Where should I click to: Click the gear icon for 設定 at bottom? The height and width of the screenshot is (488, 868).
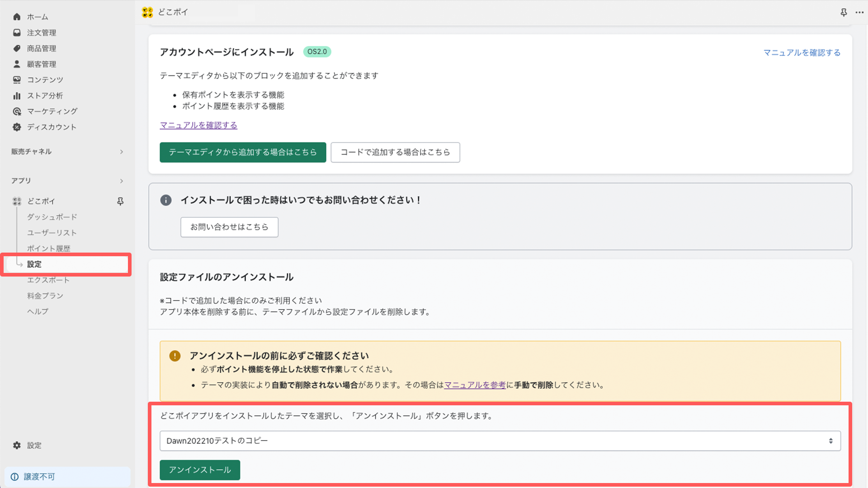17,445
